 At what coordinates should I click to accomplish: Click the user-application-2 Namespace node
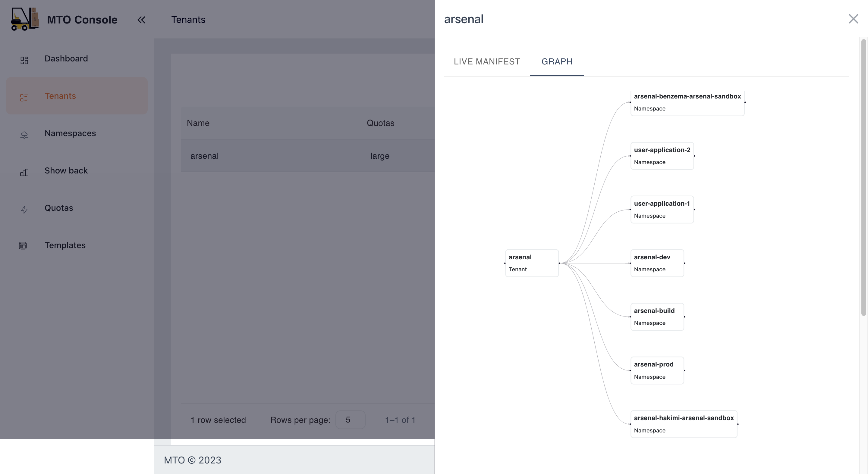pos(662,156)
